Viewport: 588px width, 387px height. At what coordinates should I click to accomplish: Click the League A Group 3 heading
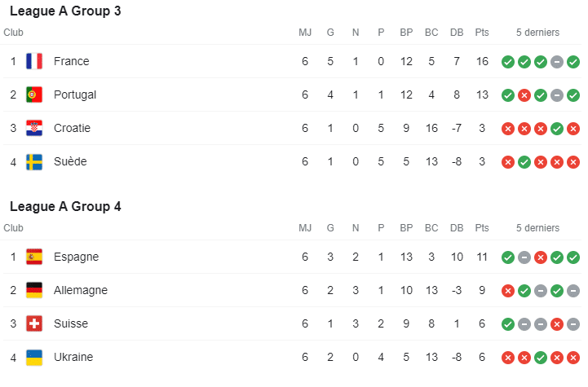tap(65, 11)
